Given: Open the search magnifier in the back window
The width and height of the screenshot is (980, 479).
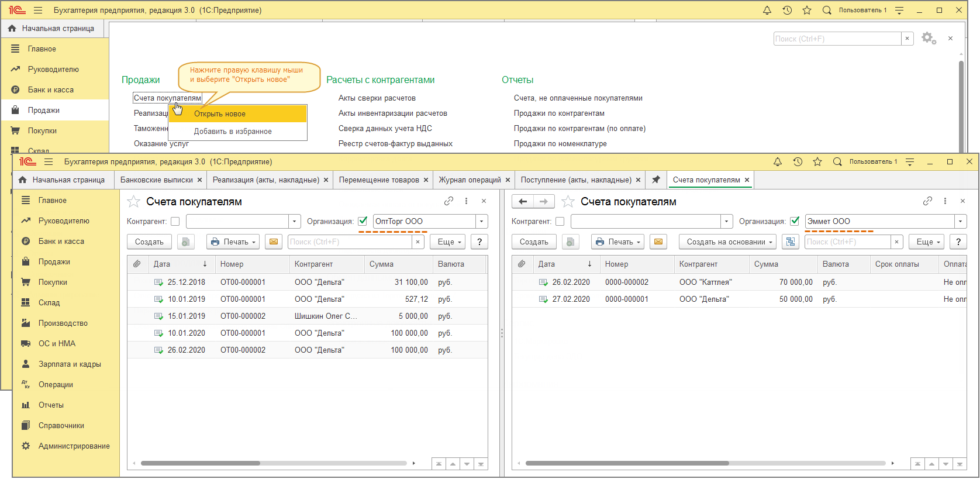Looking at the screenshot, I should [827, 11].
